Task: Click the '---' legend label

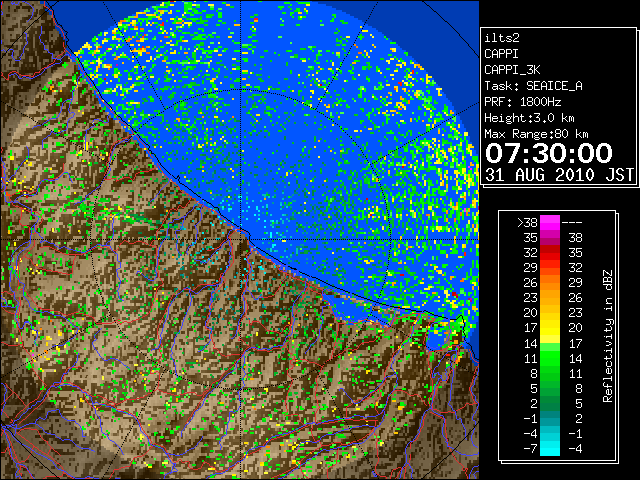Action: [572, 223]
